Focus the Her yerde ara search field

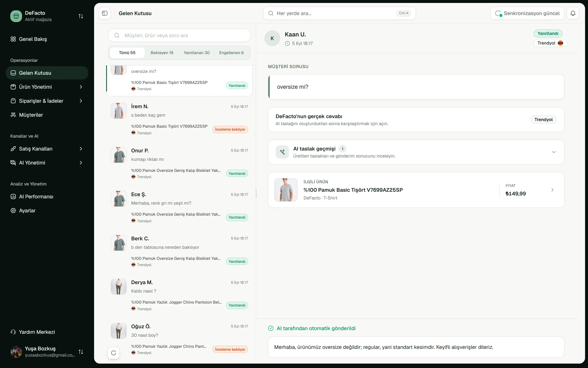click(x=339, y=13)
